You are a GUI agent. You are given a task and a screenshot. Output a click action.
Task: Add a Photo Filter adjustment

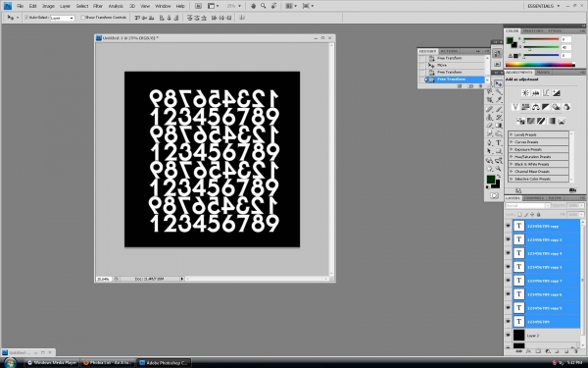557,107
